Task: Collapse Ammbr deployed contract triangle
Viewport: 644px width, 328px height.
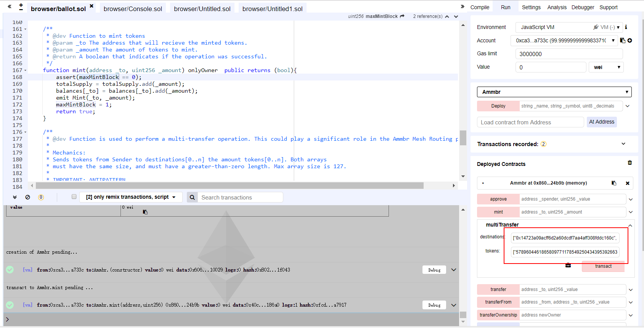Action: [x=483, y=183]
